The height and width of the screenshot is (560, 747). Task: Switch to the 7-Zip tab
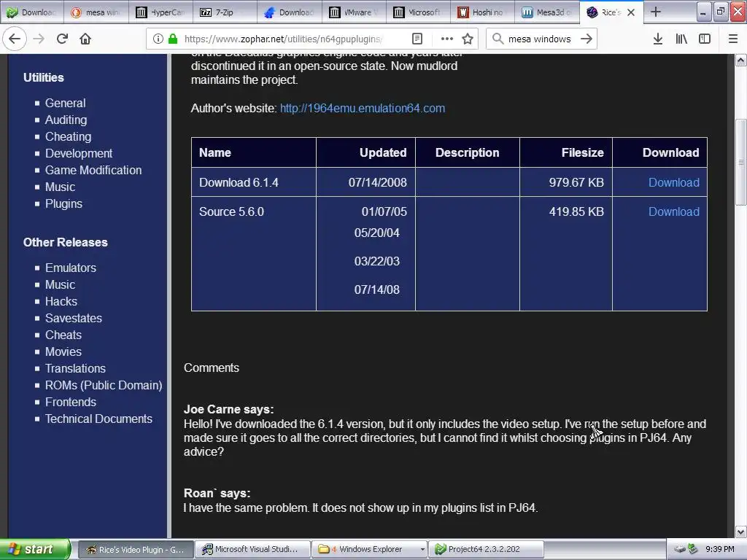pyautogui.click(x=225, y=12)
